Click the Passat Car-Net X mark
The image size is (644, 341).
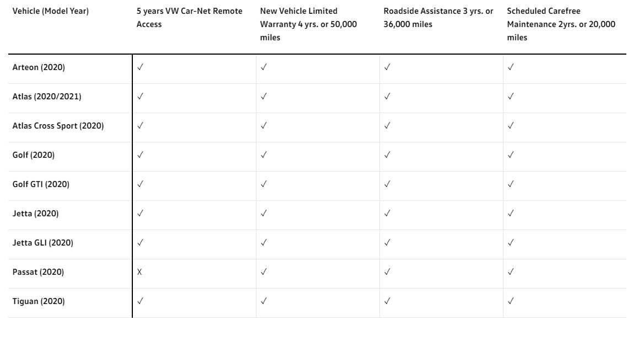140,272
